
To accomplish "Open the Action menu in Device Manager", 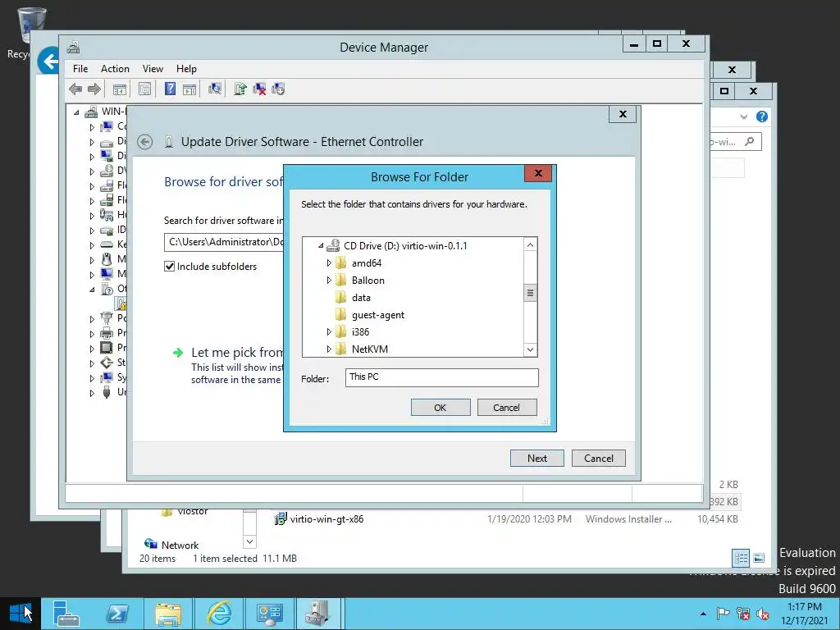I will click(x=115, y=69).
